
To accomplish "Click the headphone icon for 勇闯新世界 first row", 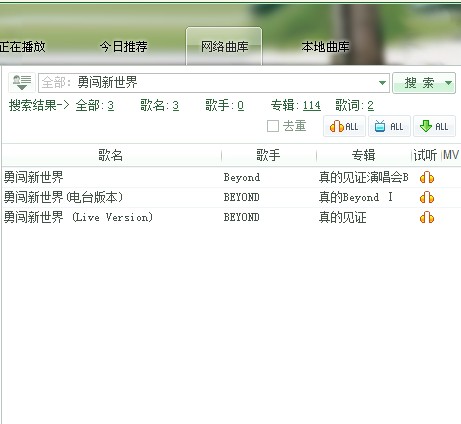I will click(x=427, y=177).
